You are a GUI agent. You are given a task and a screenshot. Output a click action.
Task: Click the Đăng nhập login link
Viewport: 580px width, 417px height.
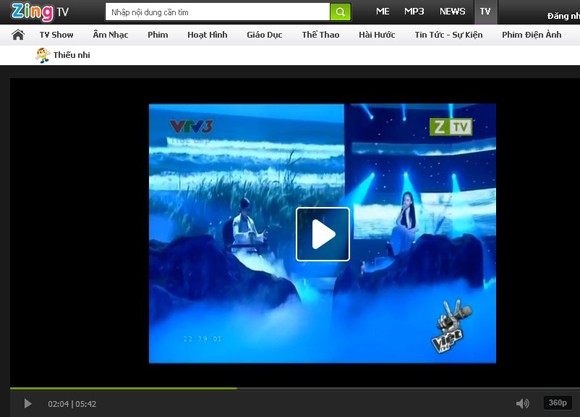point(563,16)
